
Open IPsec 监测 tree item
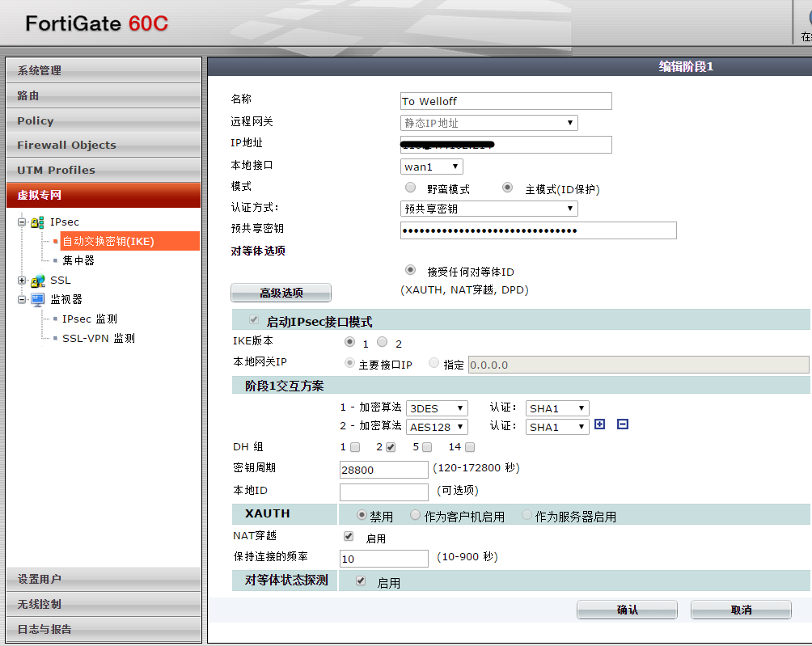tap(90, 319)
